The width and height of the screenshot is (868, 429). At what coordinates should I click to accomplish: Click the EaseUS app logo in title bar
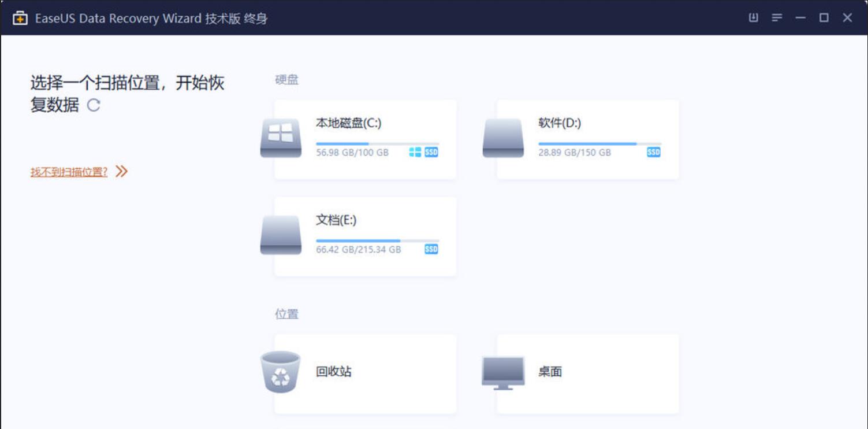(x=20, y=18)
